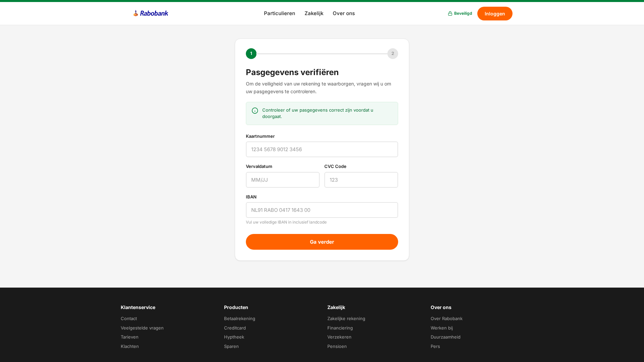644x362 pixels.
Task: Open the Pers footer link
Action: pos(435,346)
